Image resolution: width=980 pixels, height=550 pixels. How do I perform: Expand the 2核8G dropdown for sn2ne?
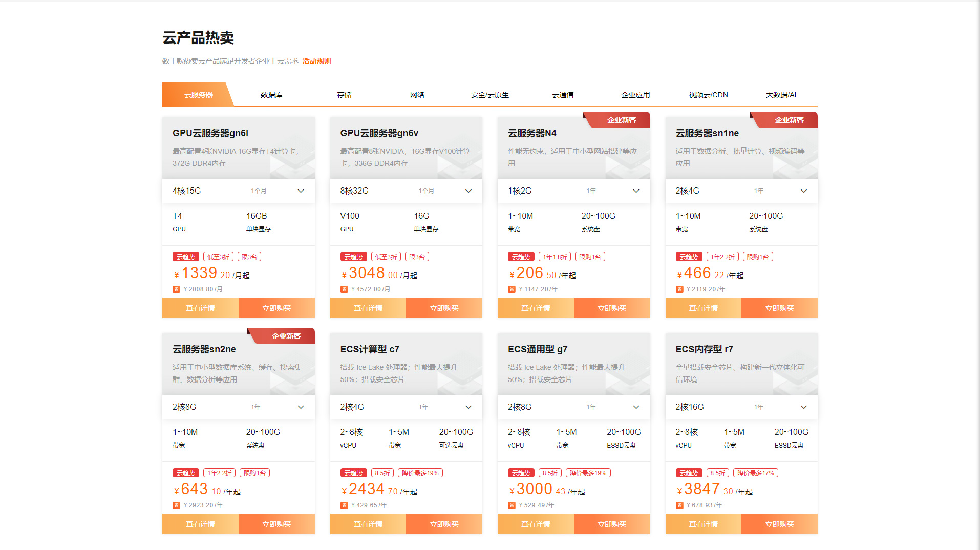coord(239,407)
